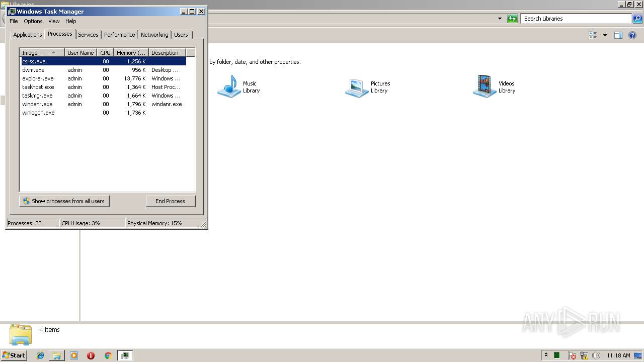Open Google Chrome from the taskbar
This screenshot has width=644, height=362.
click(x=108, y=355)
